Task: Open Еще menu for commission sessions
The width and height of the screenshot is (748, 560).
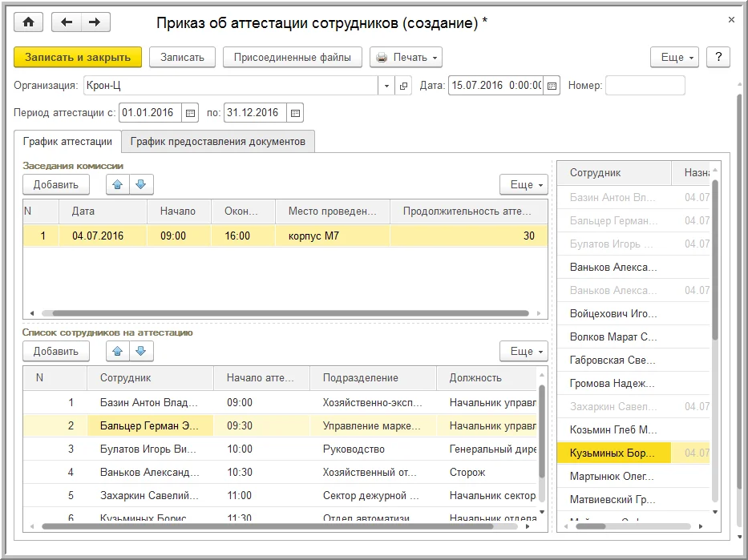Action: [x=524, y=185]
